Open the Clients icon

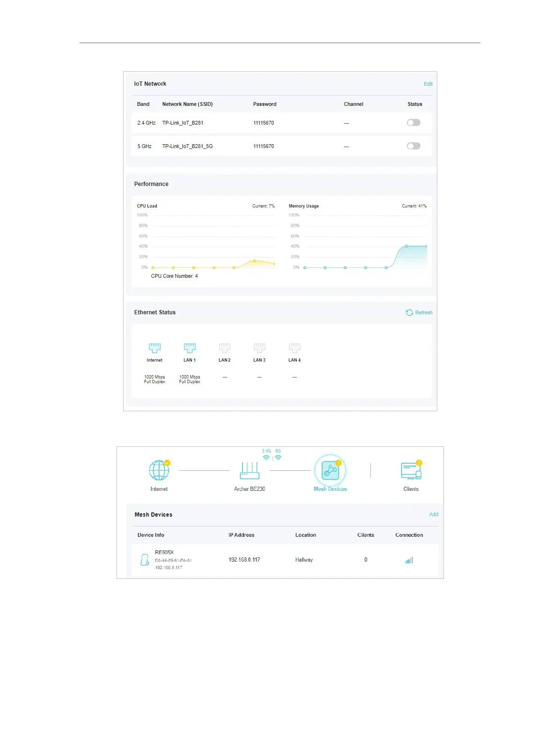tap(411, 470)
